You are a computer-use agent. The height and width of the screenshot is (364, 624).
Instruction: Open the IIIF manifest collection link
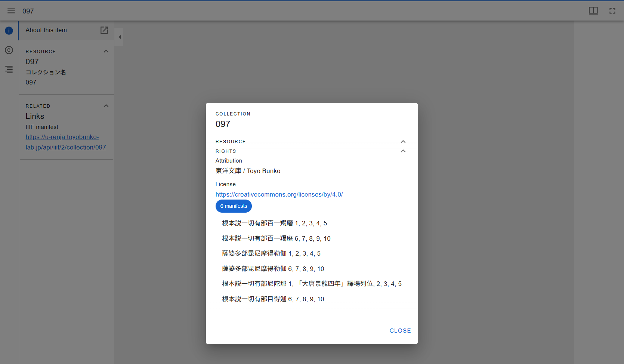[65, 142]
